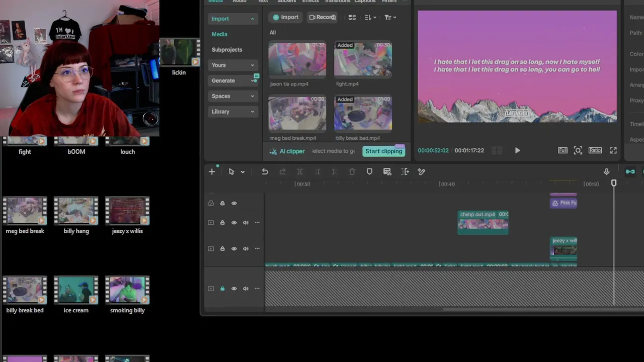Click the green linked-clips snap icon at timeline right

click(x=630, y=172)
